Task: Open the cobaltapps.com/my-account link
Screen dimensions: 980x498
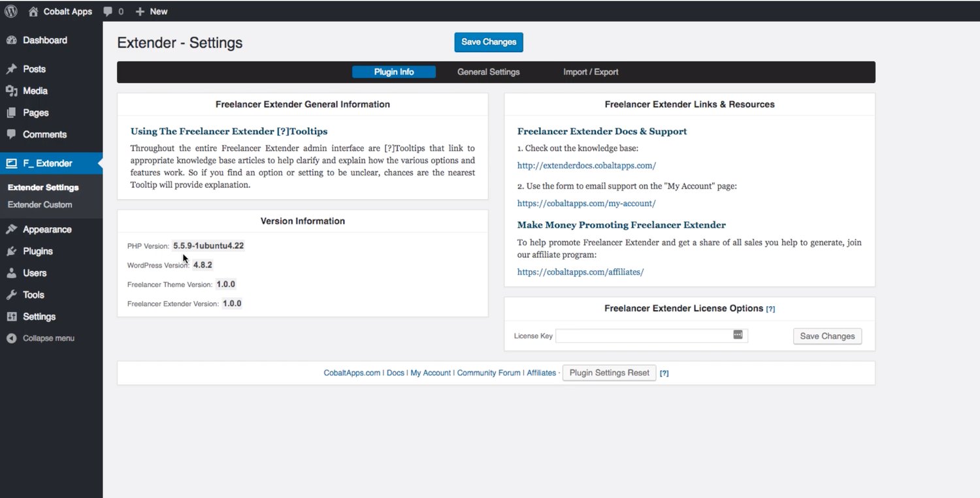Action: coord(586,204)
